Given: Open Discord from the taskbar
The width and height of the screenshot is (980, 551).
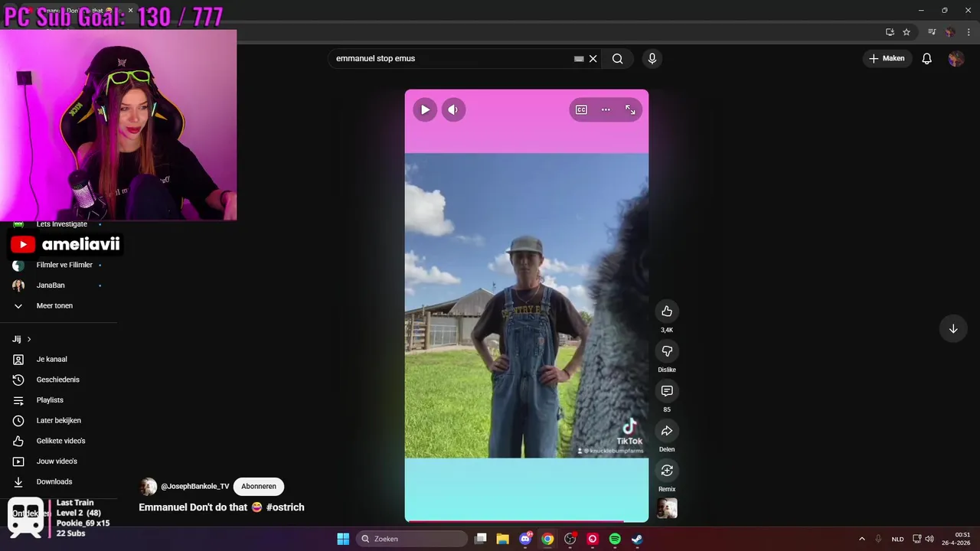Looking at the screenshot, I should click(x=525, y=539).
